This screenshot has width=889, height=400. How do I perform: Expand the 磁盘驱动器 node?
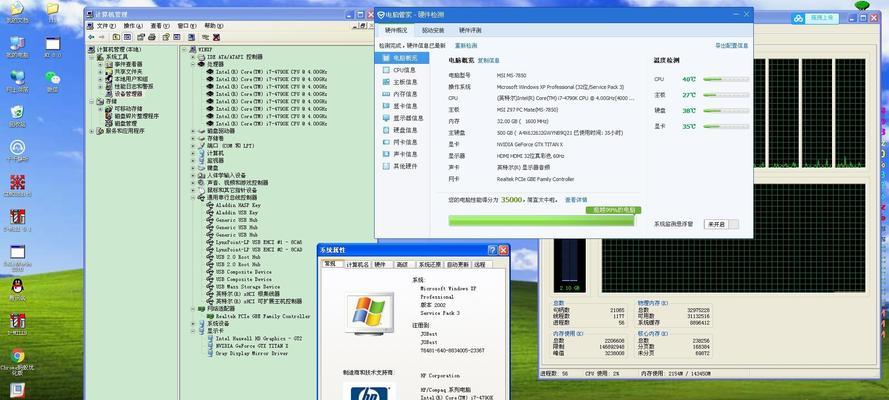193,131
